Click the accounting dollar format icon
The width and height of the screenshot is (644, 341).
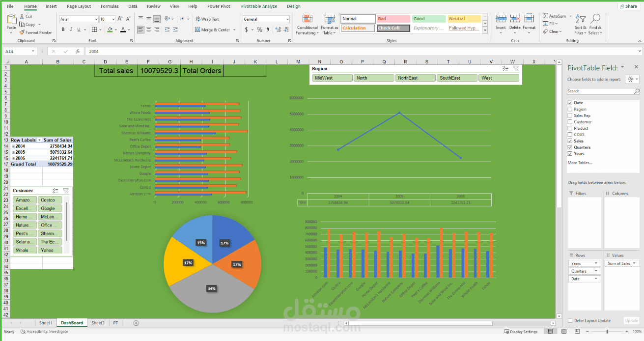click(247, 29)
